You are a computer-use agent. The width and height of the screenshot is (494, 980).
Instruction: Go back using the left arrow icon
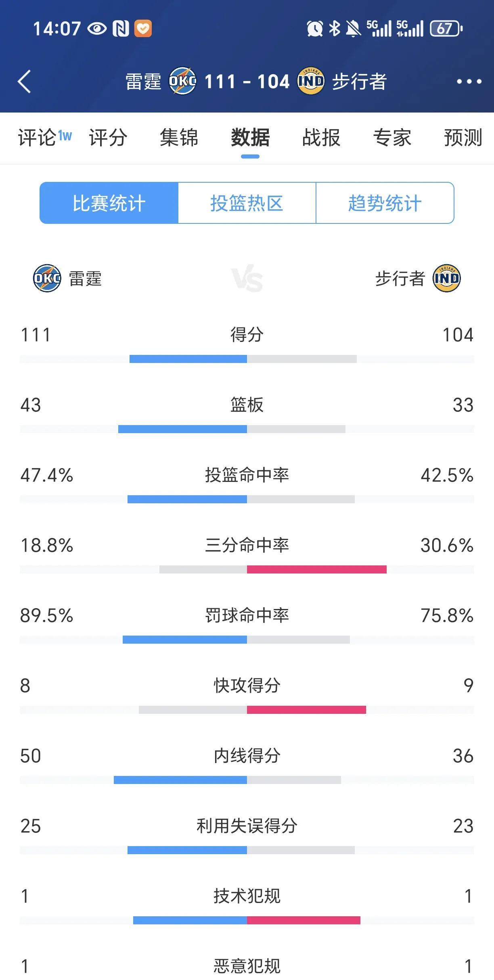(x=24, y=81)
